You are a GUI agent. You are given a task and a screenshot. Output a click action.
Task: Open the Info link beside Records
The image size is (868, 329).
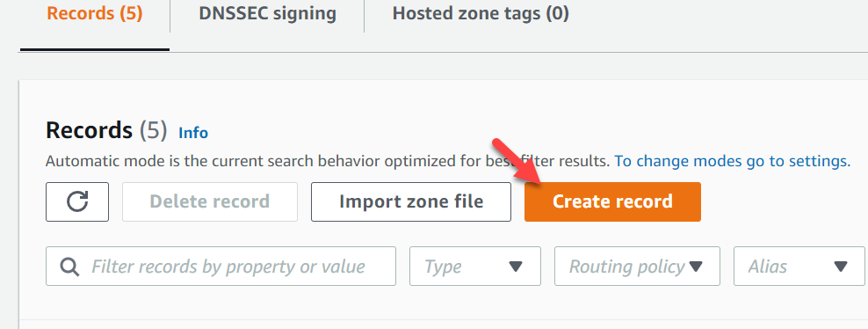tap(193, 133)
